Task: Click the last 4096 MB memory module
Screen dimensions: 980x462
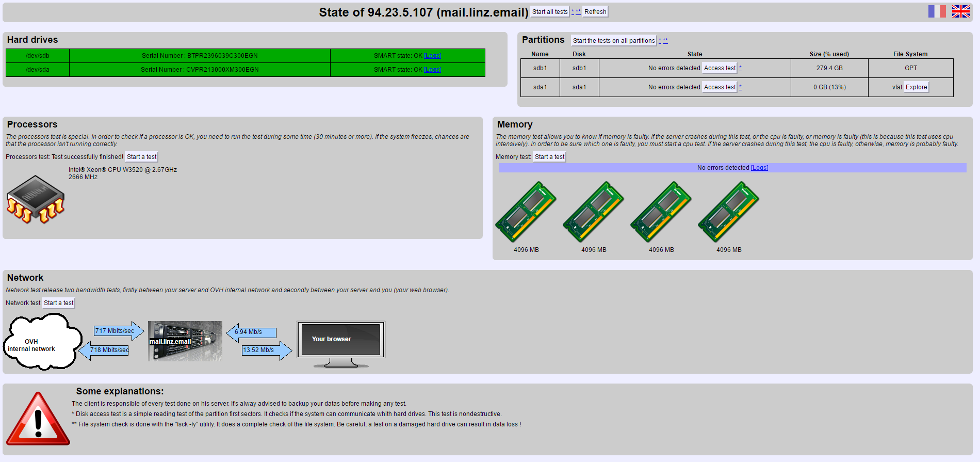Action: pos(728,212)
